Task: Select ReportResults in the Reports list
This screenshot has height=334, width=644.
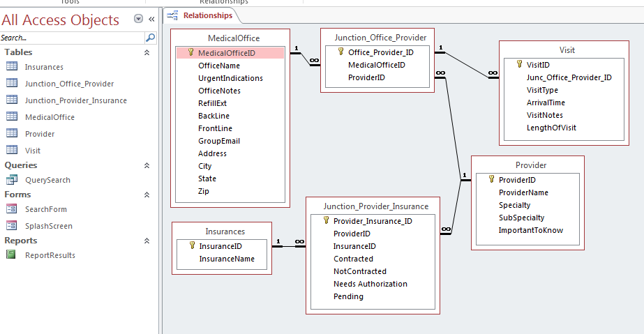Action: 50,255
